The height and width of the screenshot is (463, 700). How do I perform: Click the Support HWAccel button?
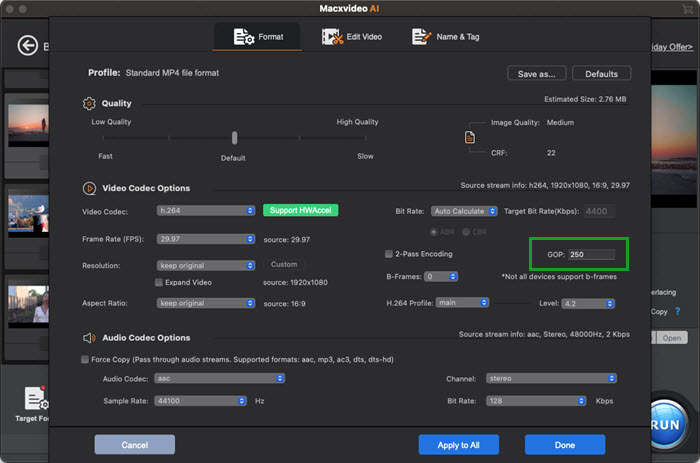(x=300, y=210)
